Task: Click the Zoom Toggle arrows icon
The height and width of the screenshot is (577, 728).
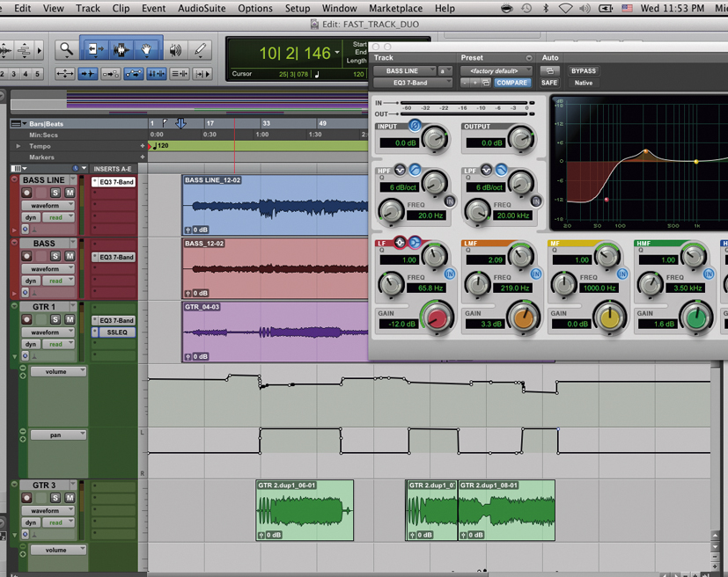Action: [64, 73]
